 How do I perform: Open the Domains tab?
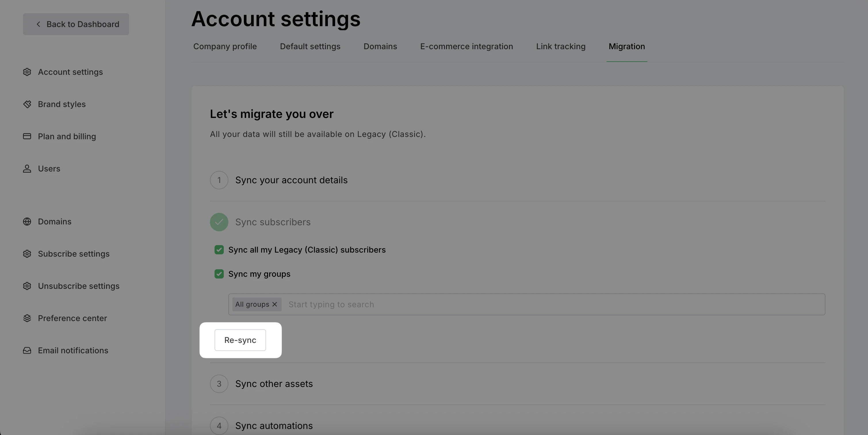pos(380,47)
